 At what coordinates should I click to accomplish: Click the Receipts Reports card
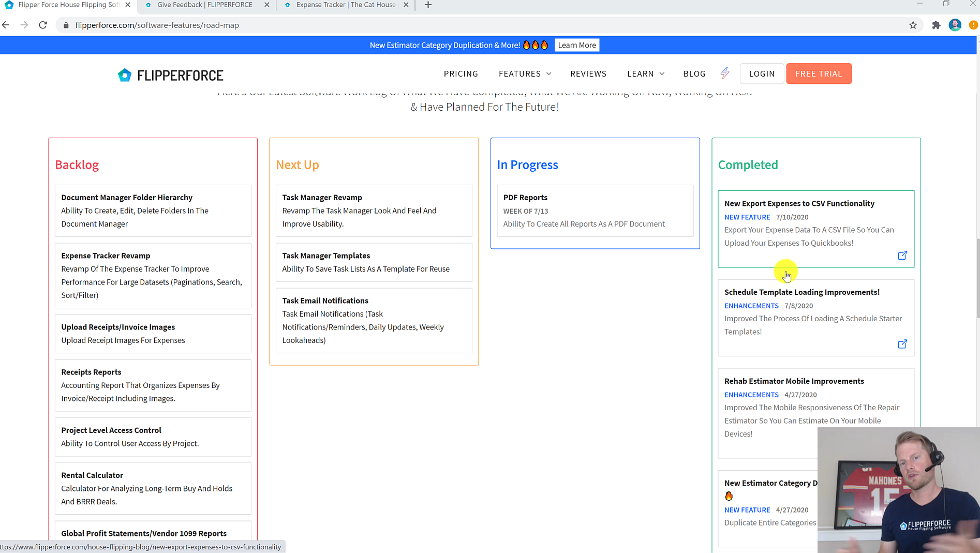(153, 385)
